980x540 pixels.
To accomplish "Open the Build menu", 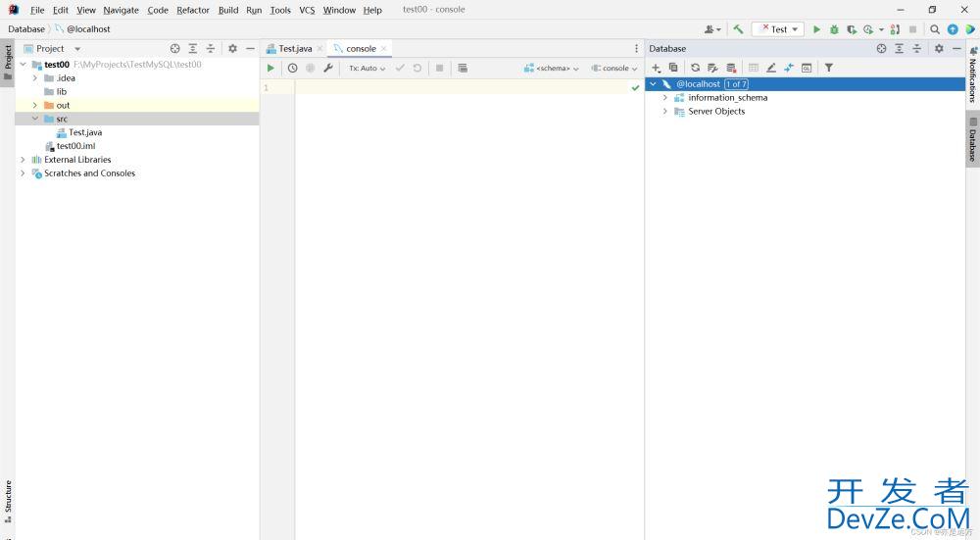I will pos(228,10).
